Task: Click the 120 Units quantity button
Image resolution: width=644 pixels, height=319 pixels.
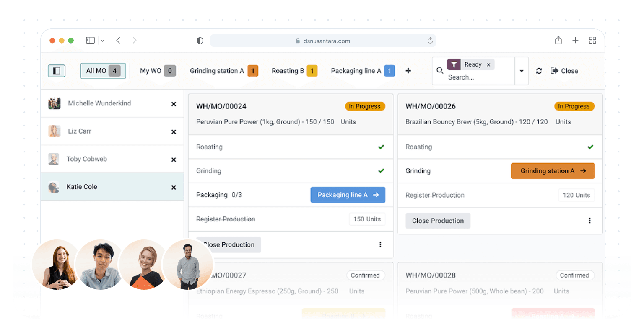Action: click(576, 195)
